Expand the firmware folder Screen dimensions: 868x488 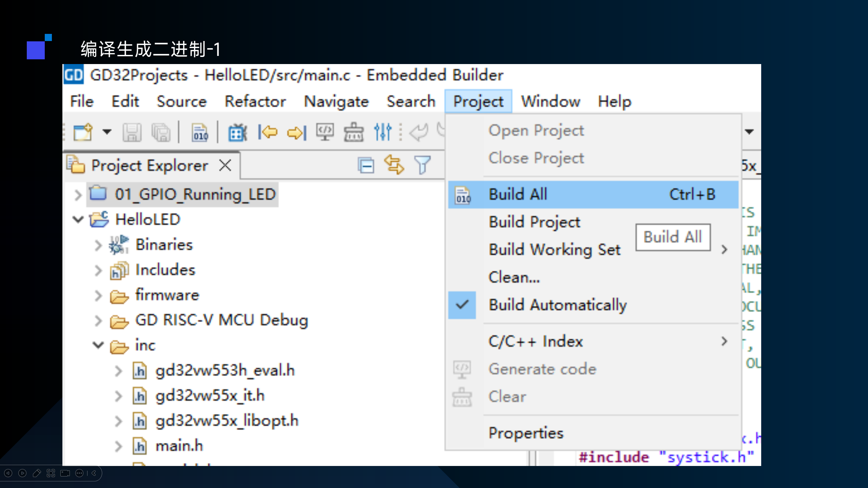coord(98,295)
